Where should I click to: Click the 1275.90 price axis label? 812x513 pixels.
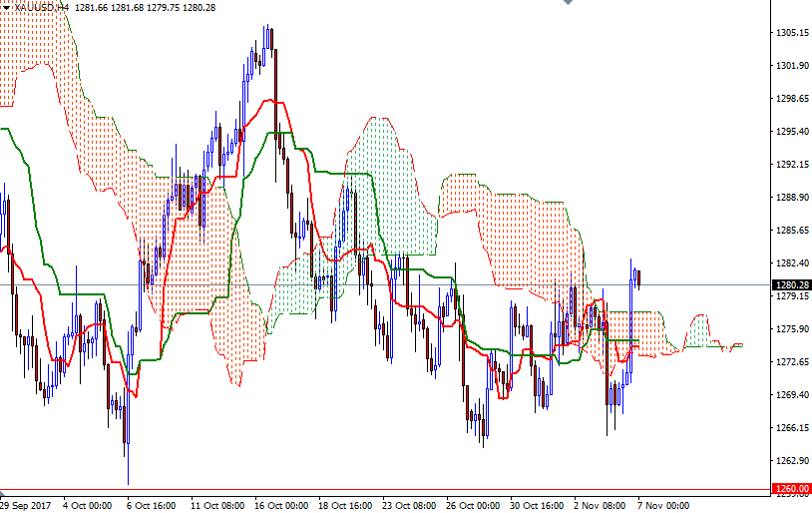(792, 329)
